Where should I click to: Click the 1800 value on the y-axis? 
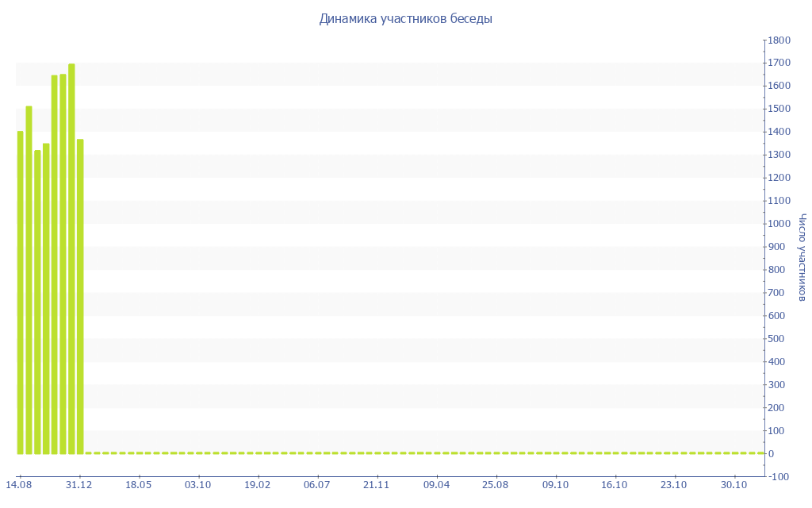(x=779, y=40)
